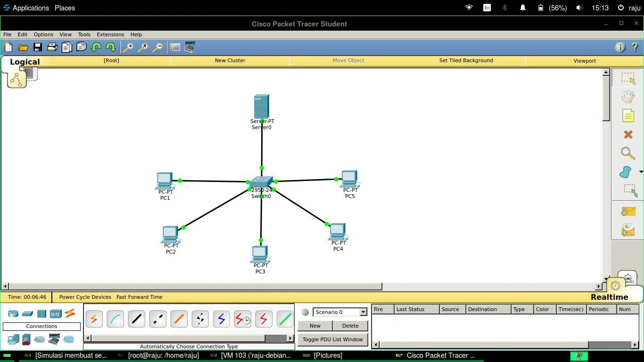Pick the orange Fiber cable
This screenshot has width=644, height=362.
(179, 319)
